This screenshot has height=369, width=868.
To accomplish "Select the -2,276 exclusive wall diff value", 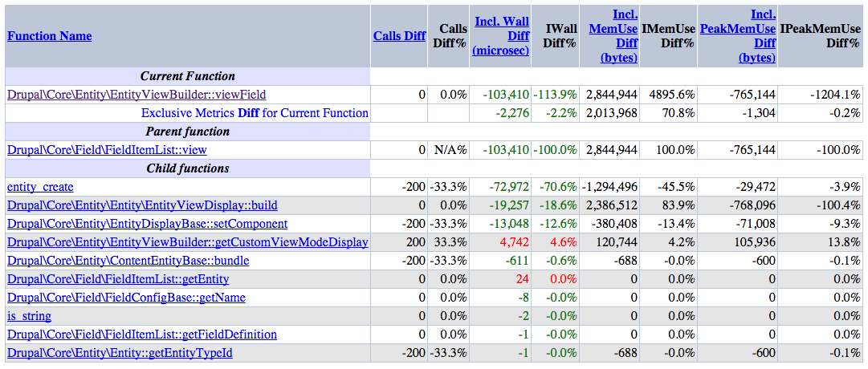I will (512, 113).
